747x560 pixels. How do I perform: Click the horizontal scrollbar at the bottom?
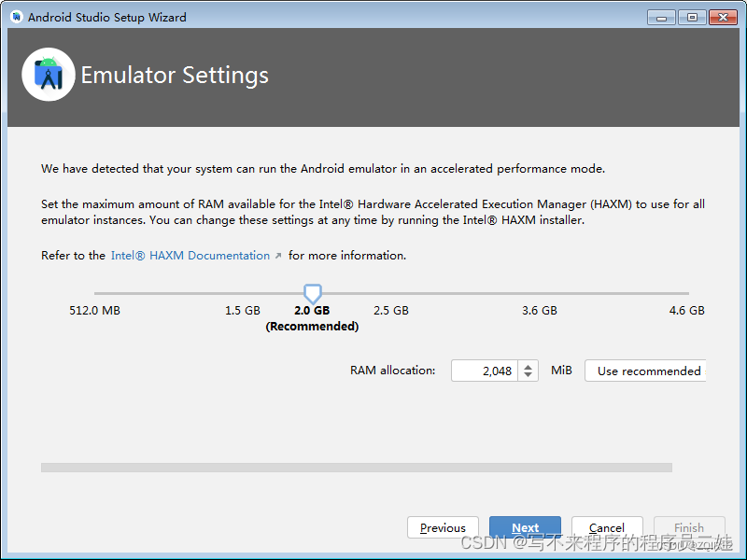pyautogui.click(x=357, y=468)
